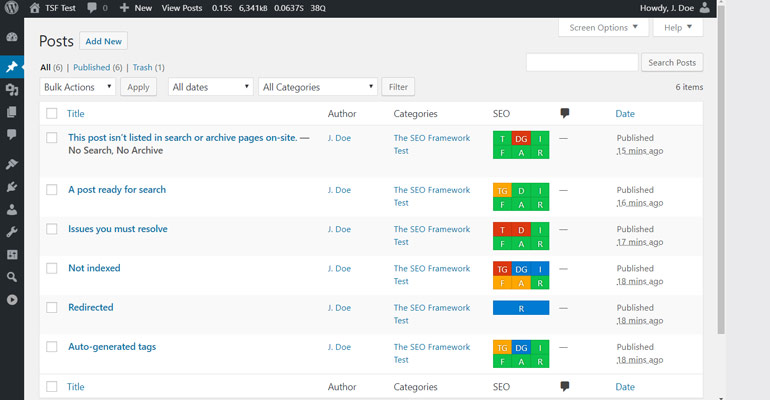Screen dimensions: 770x400
Task: Tick the select-all checkbox beside Title header
Action: click(52, 114)
